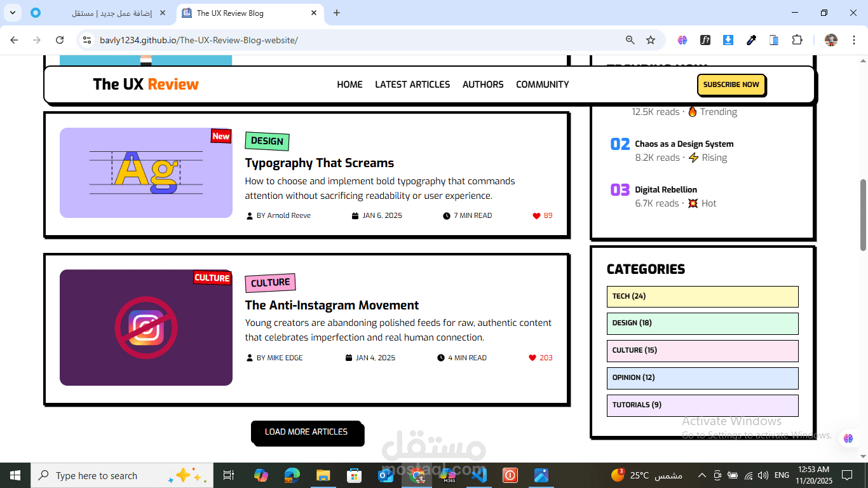Select the DESIGN (18) category
868x488 pixels.
tap(703, 323)
